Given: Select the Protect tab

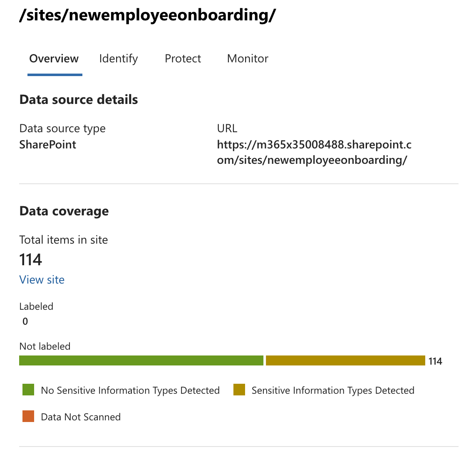Looking at the screenshot, I should point(183,59).
